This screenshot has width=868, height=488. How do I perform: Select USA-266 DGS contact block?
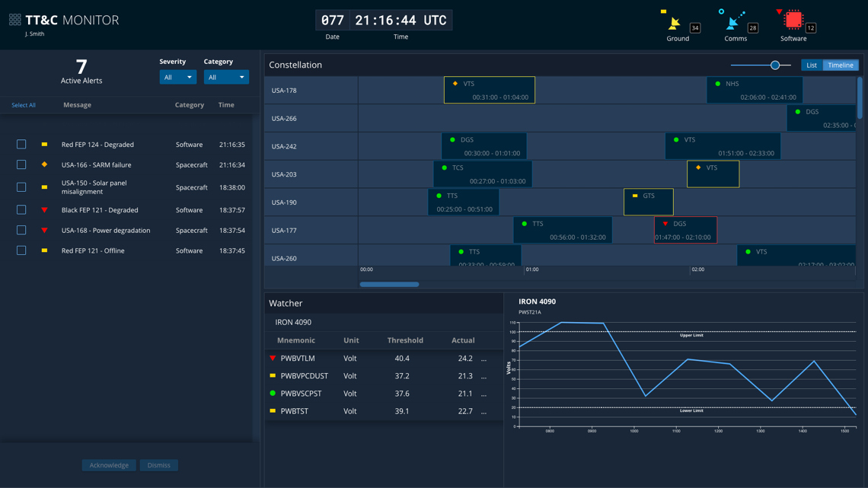tap(822, 119)
